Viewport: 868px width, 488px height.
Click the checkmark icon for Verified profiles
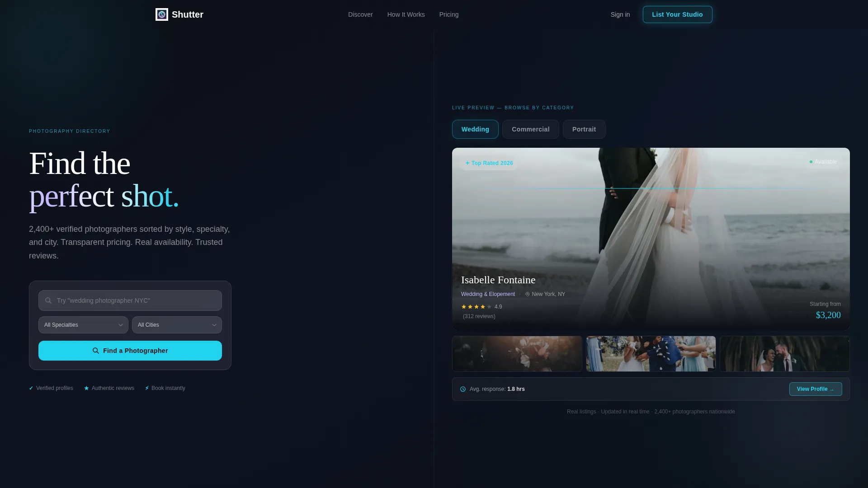pos(31,388)
